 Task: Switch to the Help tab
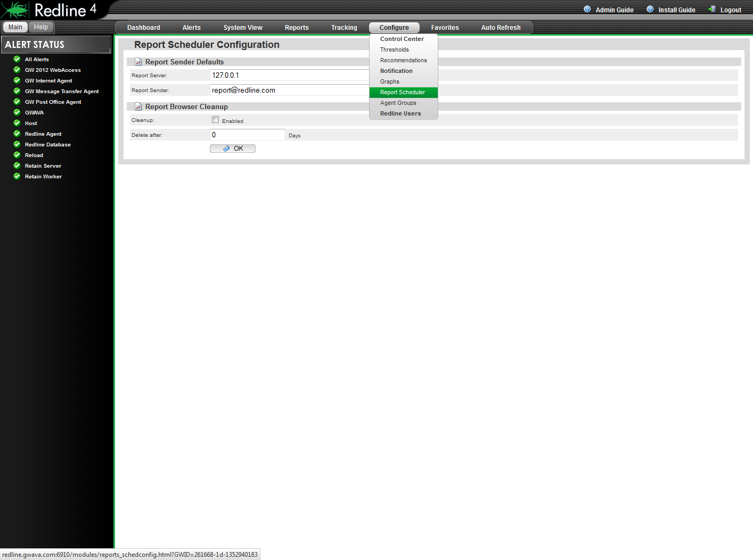pos(41,27)
